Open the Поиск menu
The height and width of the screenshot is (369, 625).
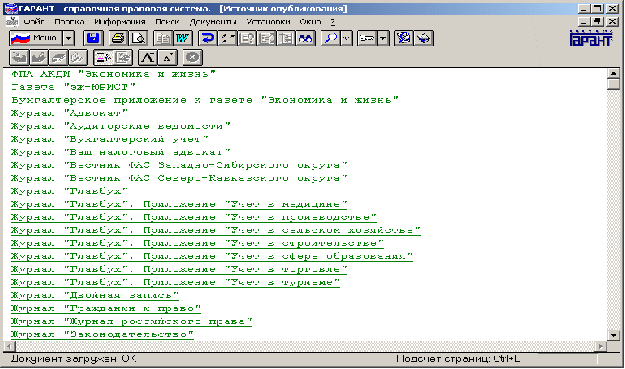tap(167, 22)
